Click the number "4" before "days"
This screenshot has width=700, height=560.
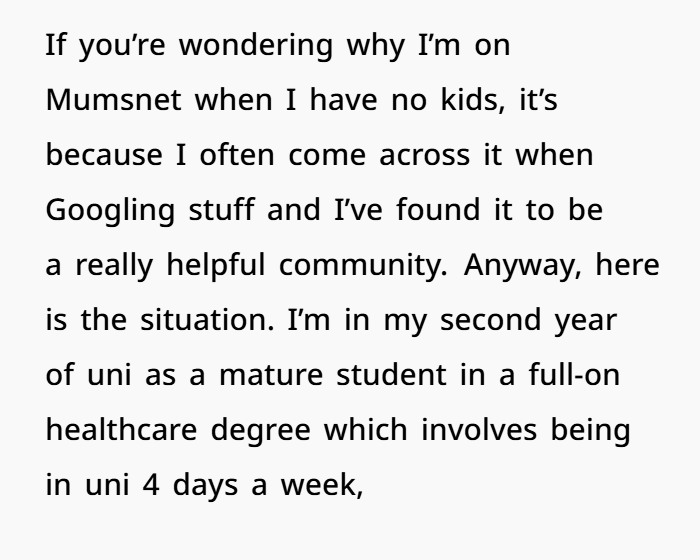tap(151, 485)
